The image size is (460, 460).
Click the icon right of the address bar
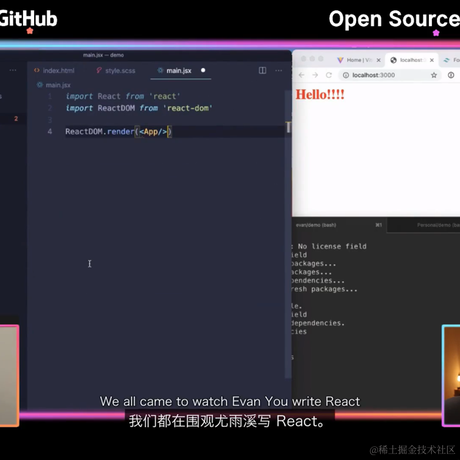[x=451, y=75]
